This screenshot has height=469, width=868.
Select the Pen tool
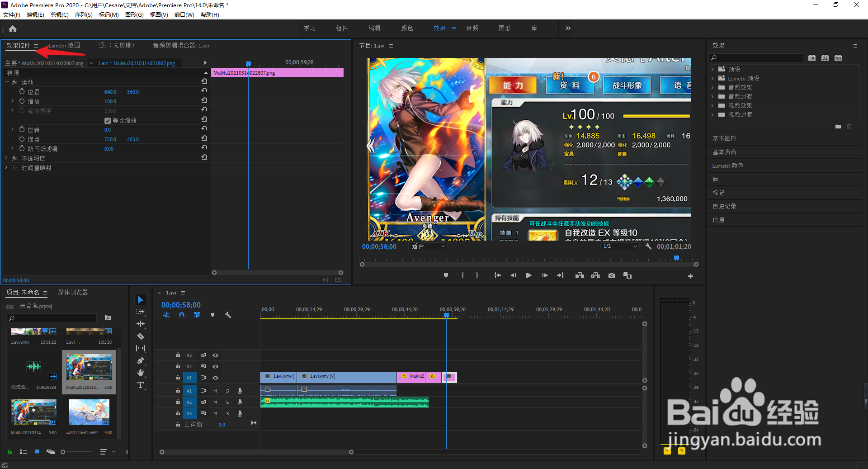click(141, 360)
